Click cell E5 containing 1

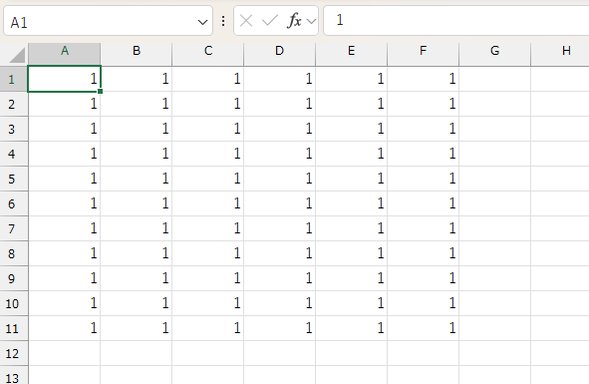351,178
